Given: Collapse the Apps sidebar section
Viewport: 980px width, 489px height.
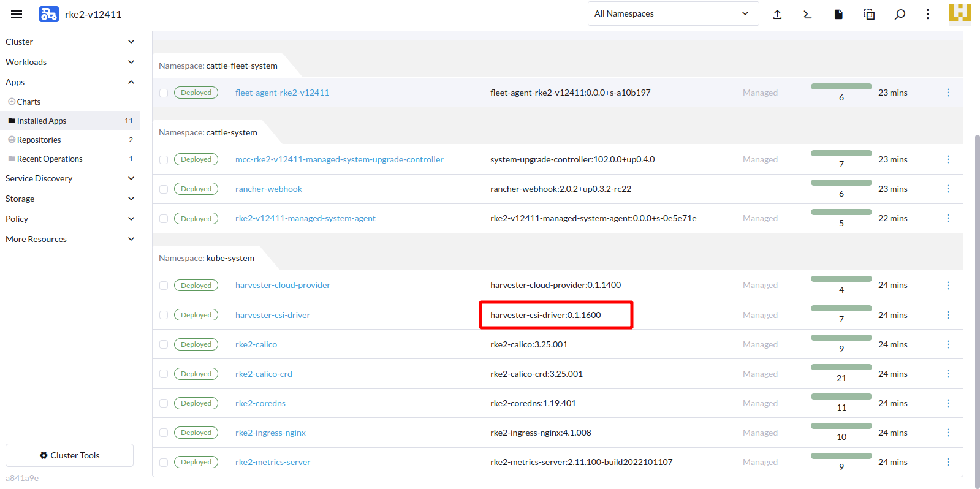Looking at the screenshot, I should pyautogui.click(x=70, y=82).
